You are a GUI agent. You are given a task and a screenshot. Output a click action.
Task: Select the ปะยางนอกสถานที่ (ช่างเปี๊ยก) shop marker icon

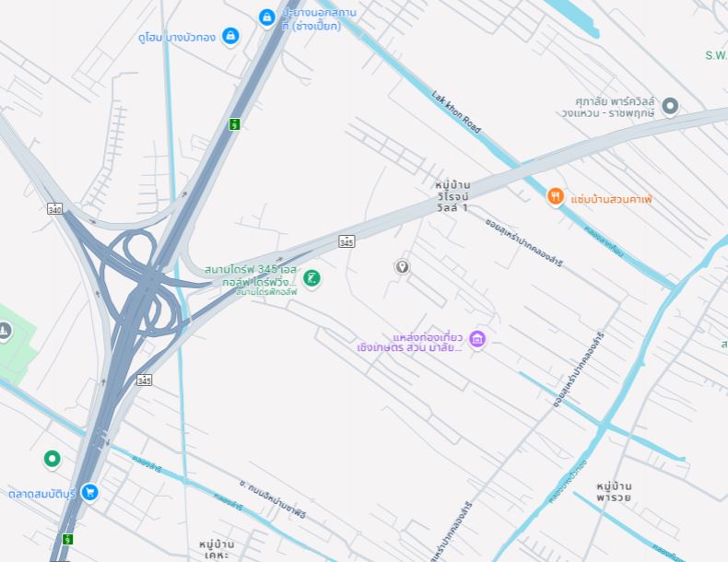(266, 18)
